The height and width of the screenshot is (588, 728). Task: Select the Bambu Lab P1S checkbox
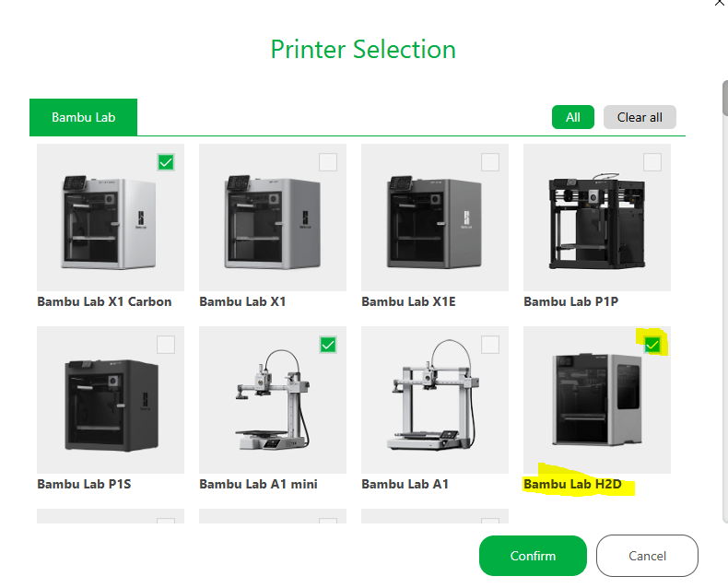[166, 345]
